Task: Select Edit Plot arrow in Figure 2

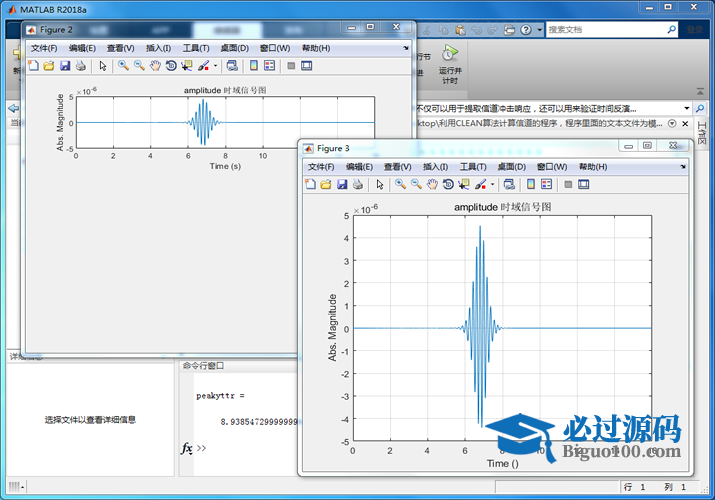Action: click(x=103, y=66)
